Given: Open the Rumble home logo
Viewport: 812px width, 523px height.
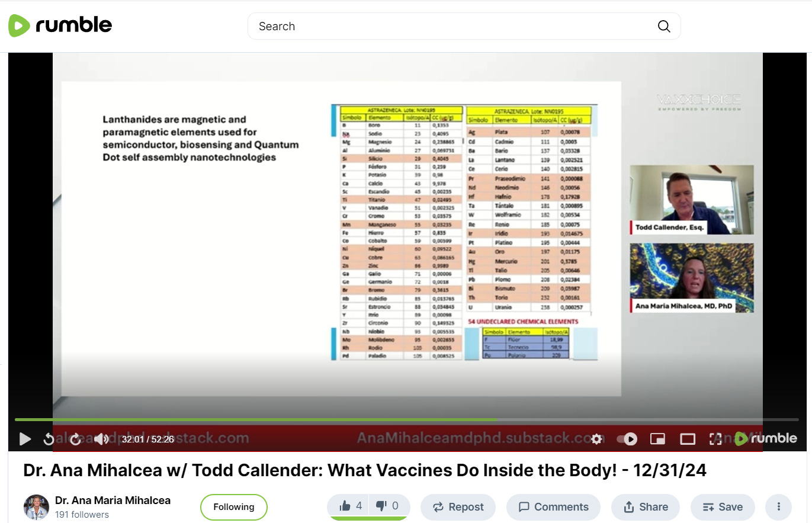Looking at the screenshot, I should coord(60,25).
